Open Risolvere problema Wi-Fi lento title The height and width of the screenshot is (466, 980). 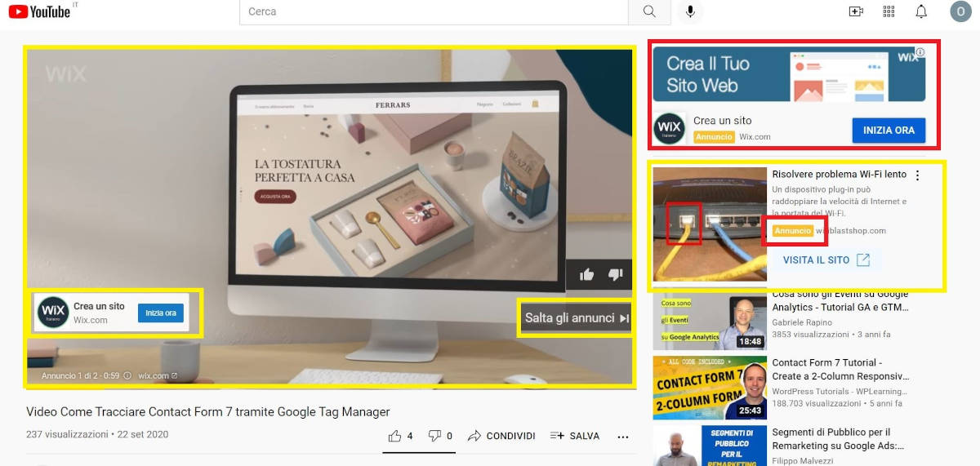coord(840,175)
